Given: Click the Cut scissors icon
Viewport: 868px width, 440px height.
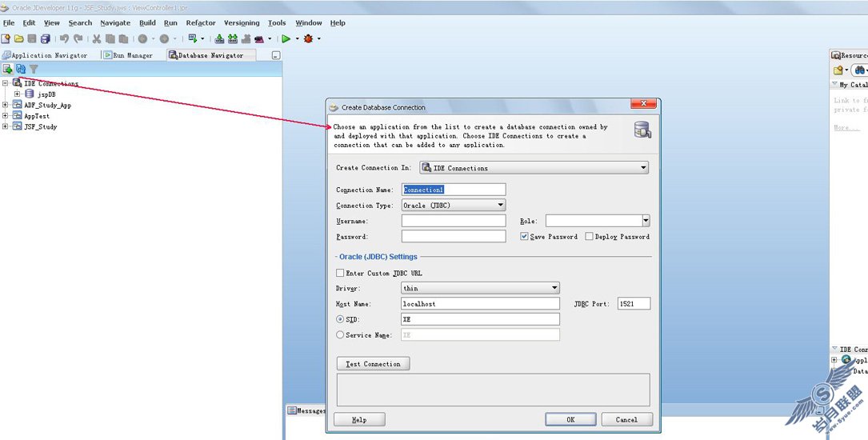Looking at the screenshot, I should click(97, 38).
